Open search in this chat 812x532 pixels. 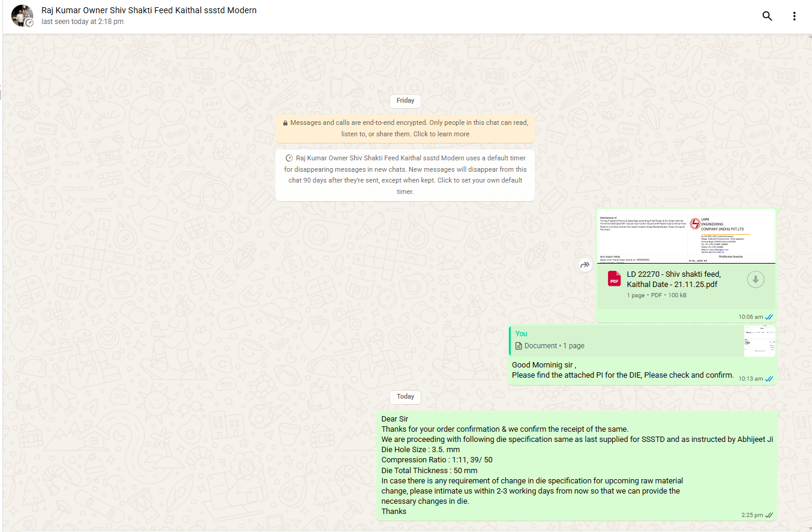[767, 16]
